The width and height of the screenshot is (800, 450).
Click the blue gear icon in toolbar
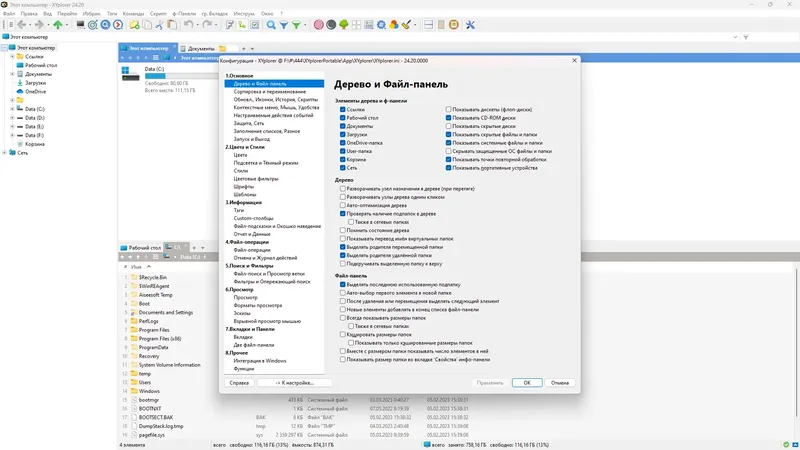pyautogui.click(x=381, y=24)
